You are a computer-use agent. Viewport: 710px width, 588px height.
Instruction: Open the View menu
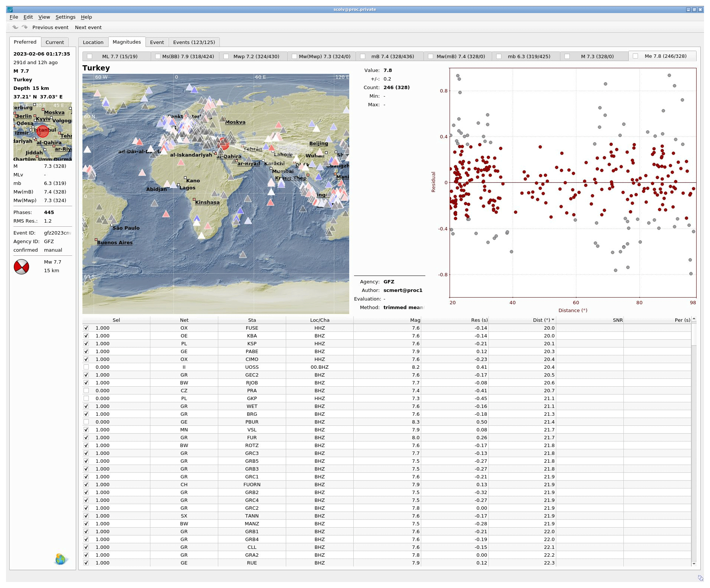click(44, 17)
